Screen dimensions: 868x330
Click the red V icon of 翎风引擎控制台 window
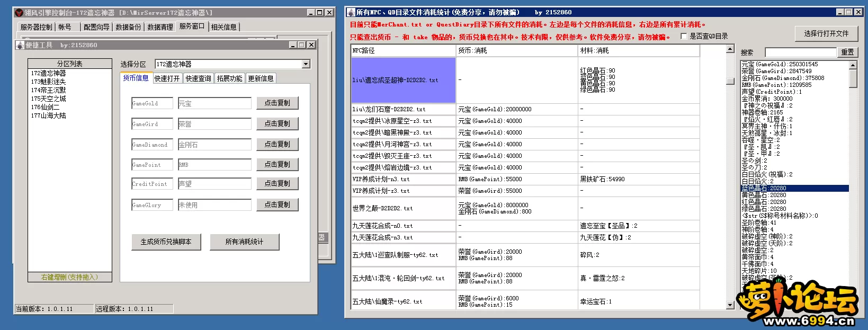coord(19,12)
